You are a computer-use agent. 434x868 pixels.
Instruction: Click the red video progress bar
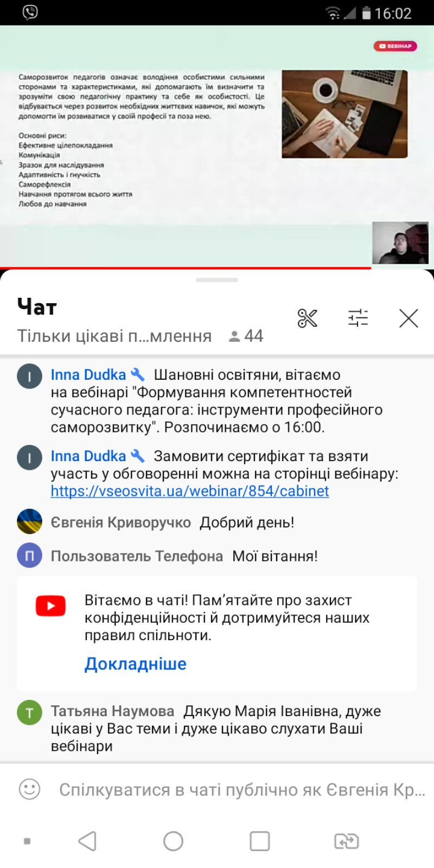(x=186, y=267)
